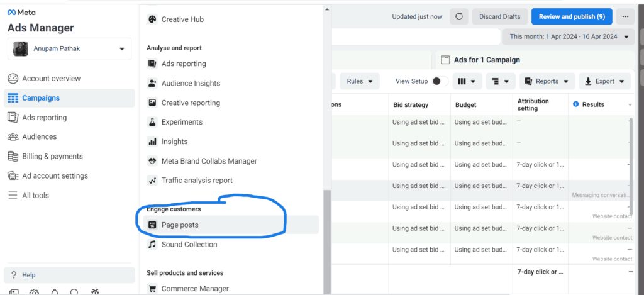Open the columns layout dropdown
The image size is (644, 295).
(467, 81)
